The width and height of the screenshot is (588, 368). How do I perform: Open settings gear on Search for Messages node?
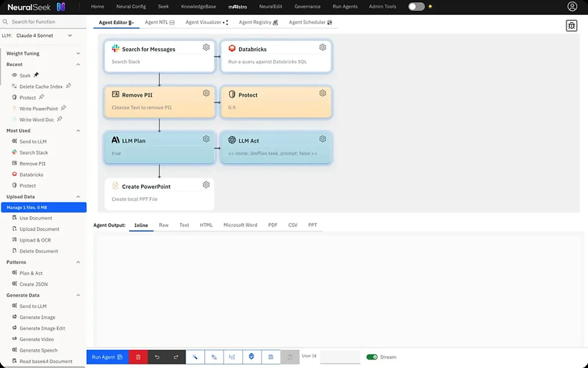pos(206,47)
